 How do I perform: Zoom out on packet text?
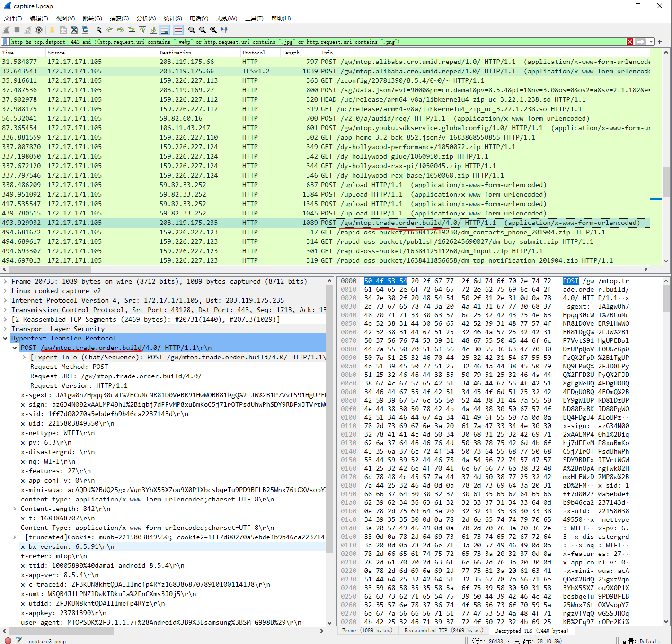pyautogui.click(x=203, y=30)
